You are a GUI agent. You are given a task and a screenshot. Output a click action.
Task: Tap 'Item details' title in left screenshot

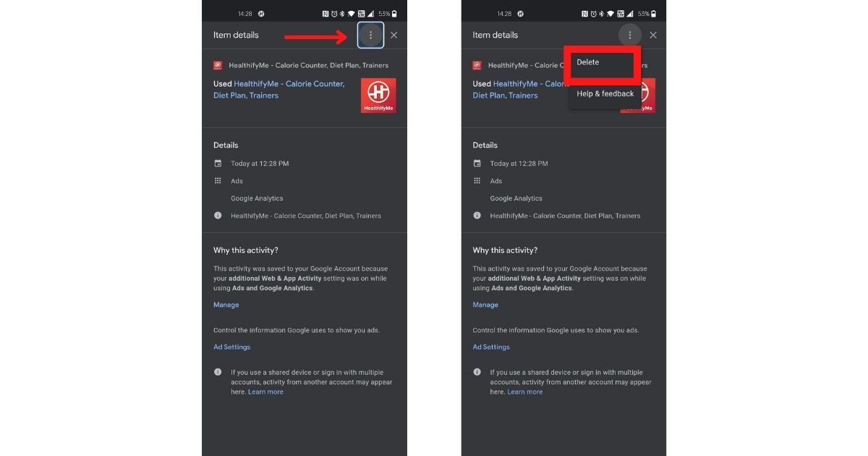tap(236, 35)
